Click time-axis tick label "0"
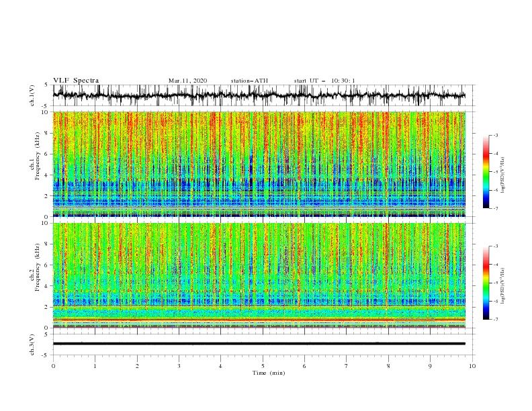Image resolution: width=532 pixels, height=411 pixels. coord(53,366)
